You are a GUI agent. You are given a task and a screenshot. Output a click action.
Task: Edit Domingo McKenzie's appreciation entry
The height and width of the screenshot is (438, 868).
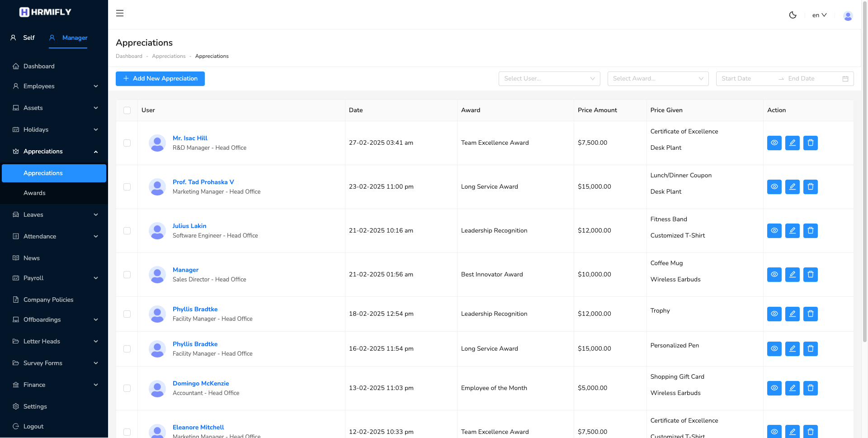click(x=792, y=388)
